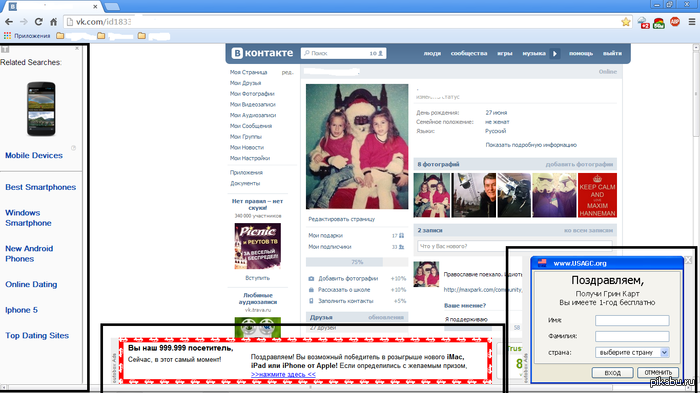Viewport: 700px width, 393px height.
Task: Click the вход button in popup
Action: point(612,372)
